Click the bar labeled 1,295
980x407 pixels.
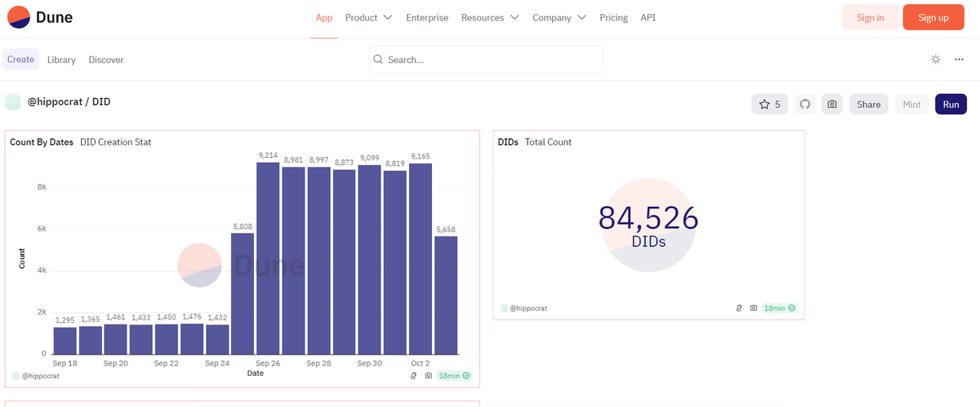point(65,341)
